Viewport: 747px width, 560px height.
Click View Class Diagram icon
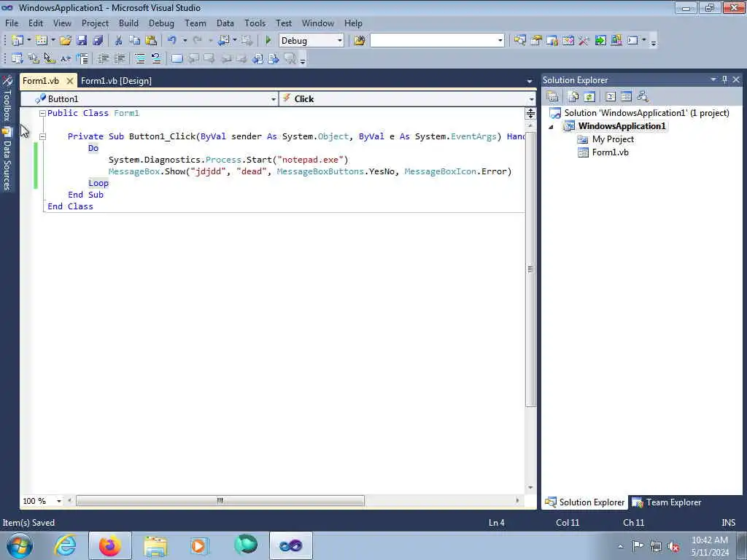643,97
